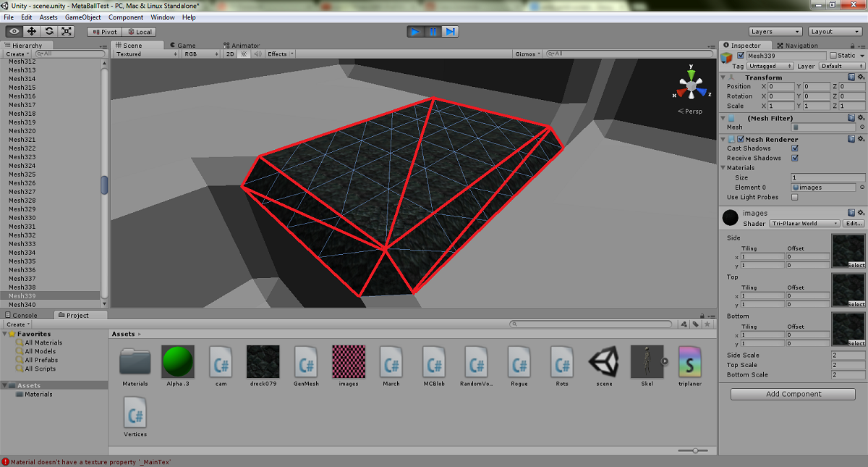Open Transform component gear menu

[x=861, y=77]
